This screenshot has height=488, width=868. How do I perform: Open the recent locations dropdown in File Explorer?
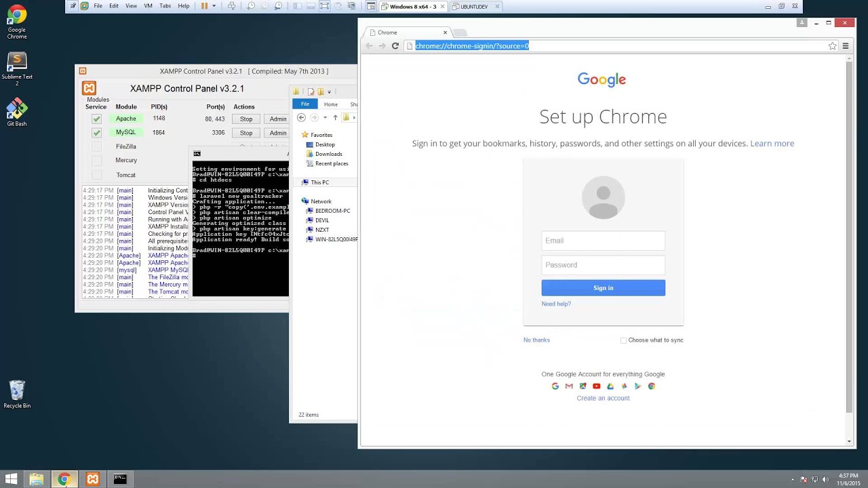point(325,118)
